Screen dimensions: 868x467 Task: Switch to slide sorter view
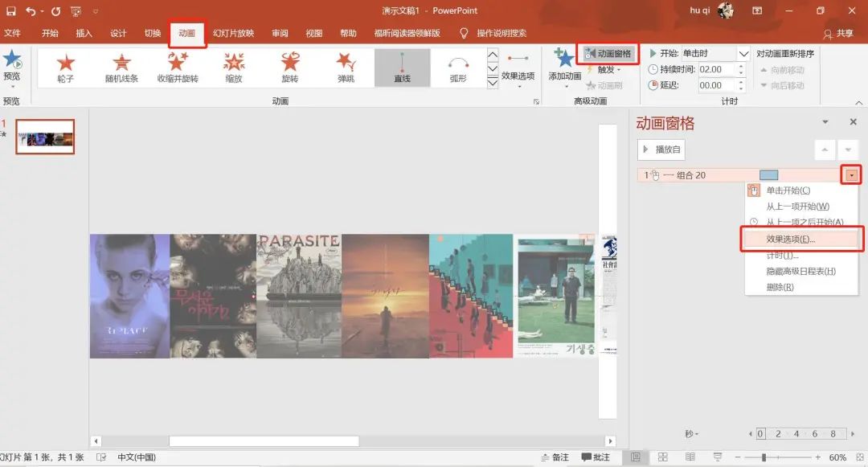coord(662,457)
